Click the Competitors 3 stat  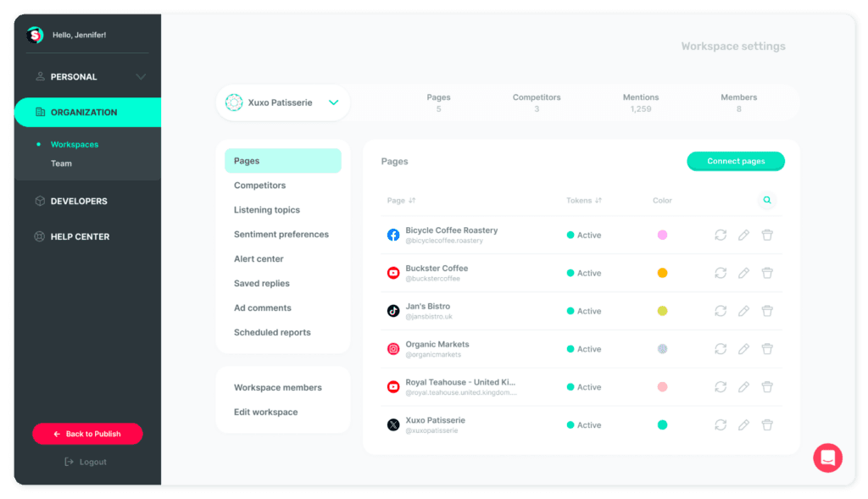point(537,103)
